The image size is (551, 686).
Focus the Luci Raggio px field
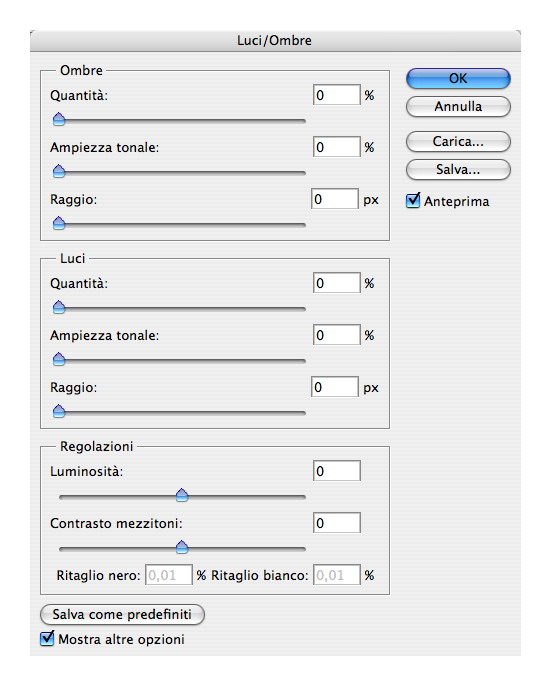pos(335,387)
